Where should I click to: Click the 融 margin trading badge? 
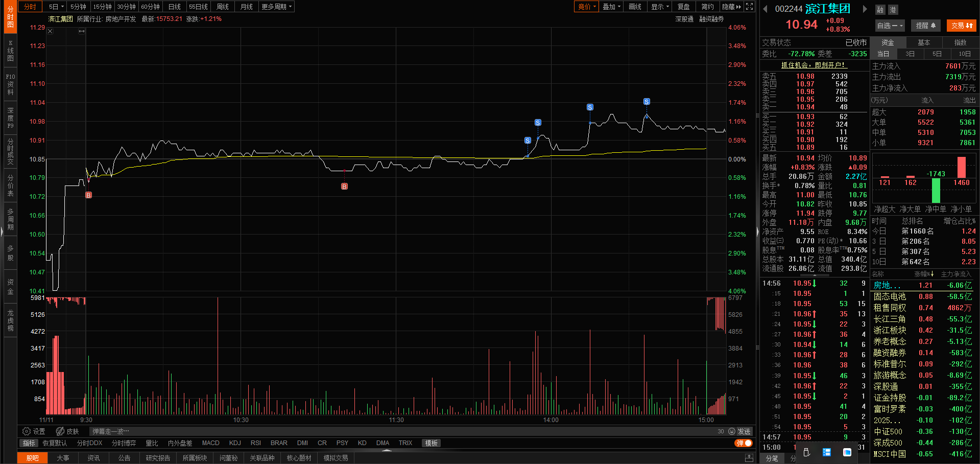click(880, 10)
